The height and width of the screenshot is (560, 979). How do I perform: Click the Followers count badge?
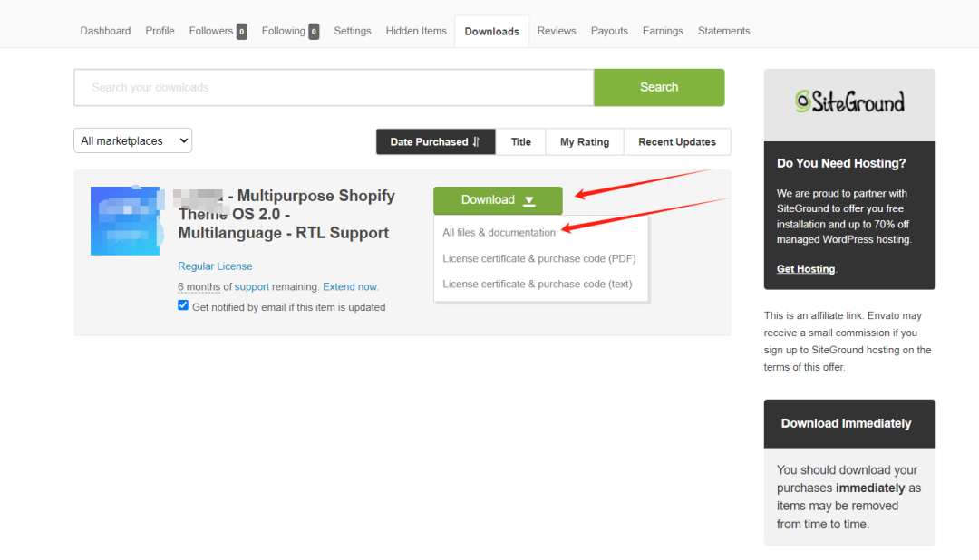pos(242,32)
